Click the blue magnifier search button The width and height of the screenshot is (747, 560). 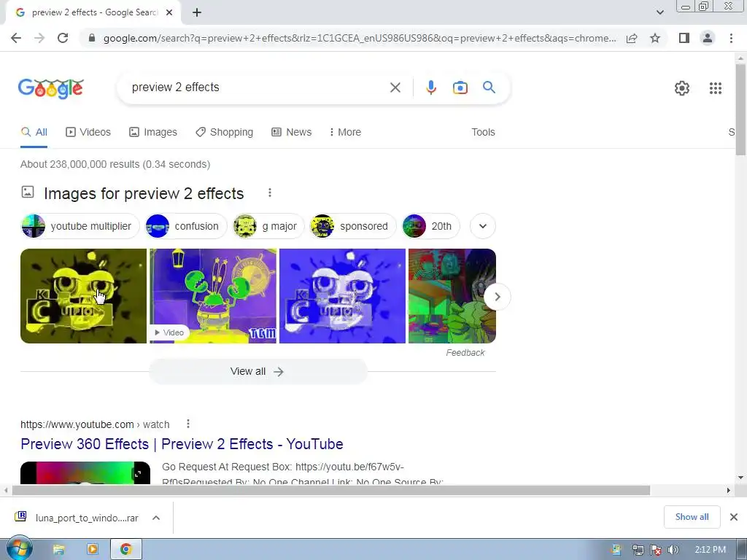[x=489, y=87]
